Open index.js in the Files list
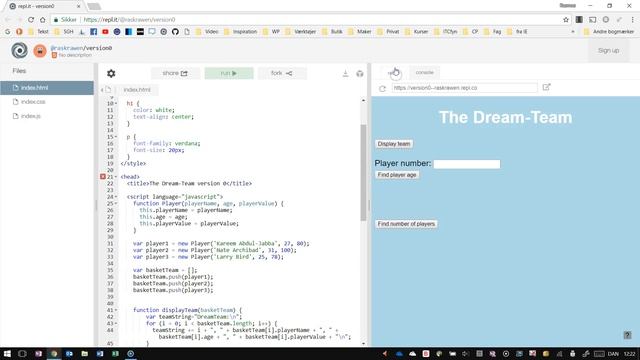The image size is (640, 360). coord(47,116)
